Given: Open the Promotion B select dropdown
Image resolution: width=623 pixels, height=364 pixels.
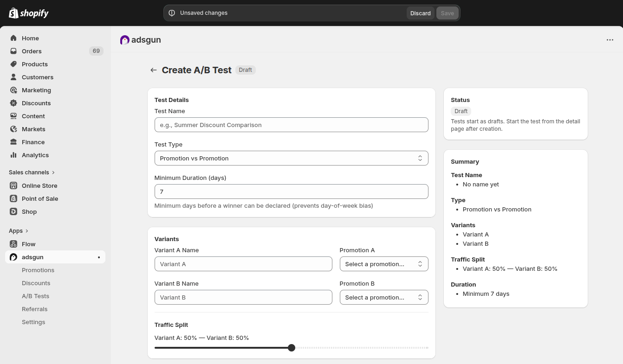Looking at the screenshot, I should pyautogui.click(x=383, y=297).
